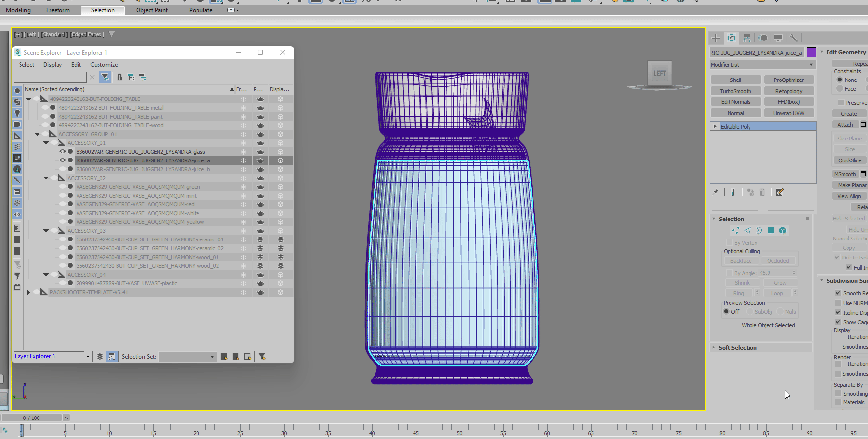
Task: Toggle the Isoline Display checkbox
Action: (838, 312)
